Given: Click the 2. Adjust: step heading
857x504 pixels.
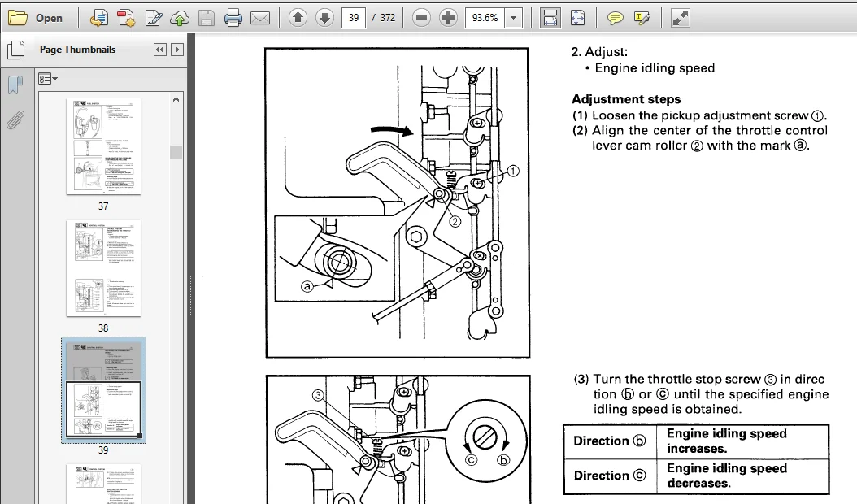Looking at the screenshot, I should pos(599,52).
